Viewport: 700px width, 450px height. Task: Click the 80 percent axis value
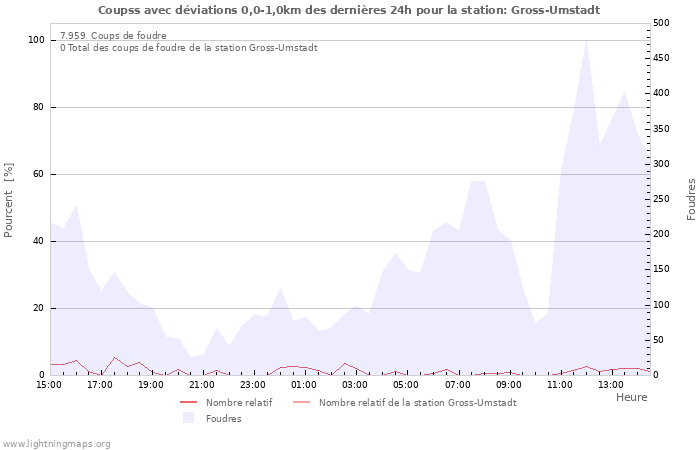[39, 107]
